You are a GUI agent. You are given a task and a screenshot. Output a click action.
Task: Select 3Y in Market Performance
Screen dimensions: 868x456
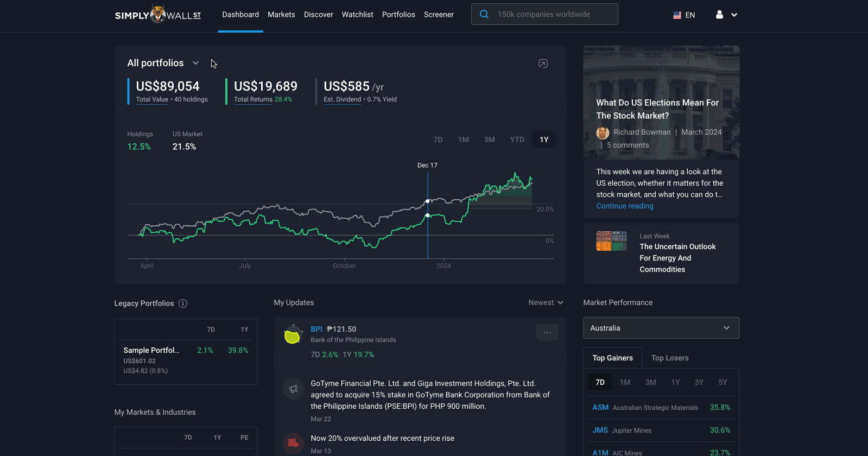[699, 382]
